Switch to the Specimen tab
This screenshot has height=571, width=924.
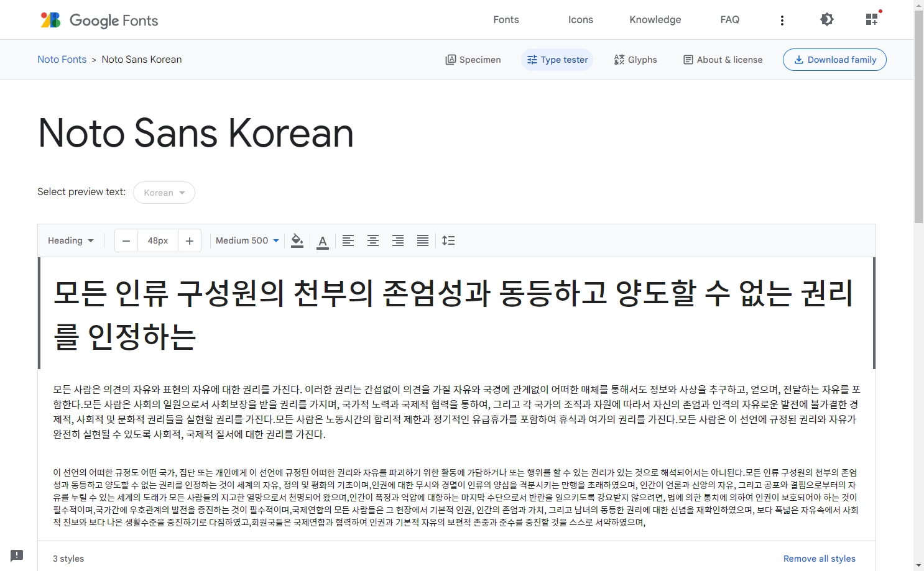coord(473,60)
